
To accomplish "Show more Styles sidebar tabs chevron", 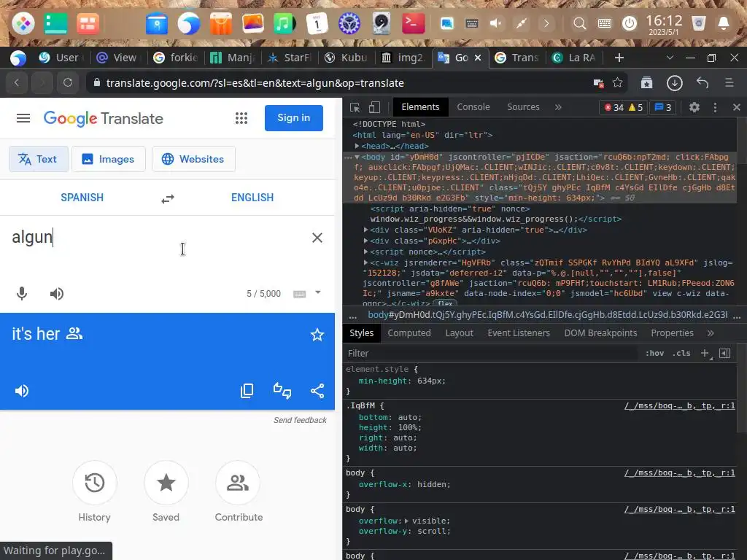I will pos(711,333).
